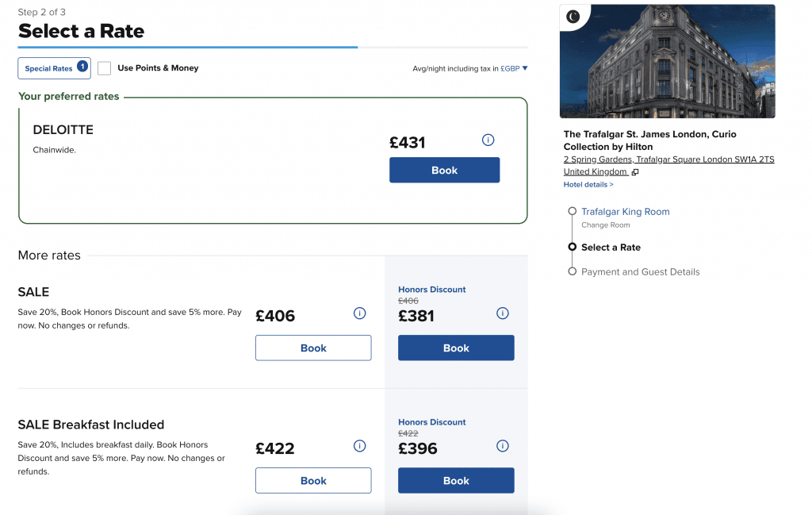Open info icon for DELOITTE £431 rate
This screenshot has height=515, width=812.
[488, 140]
